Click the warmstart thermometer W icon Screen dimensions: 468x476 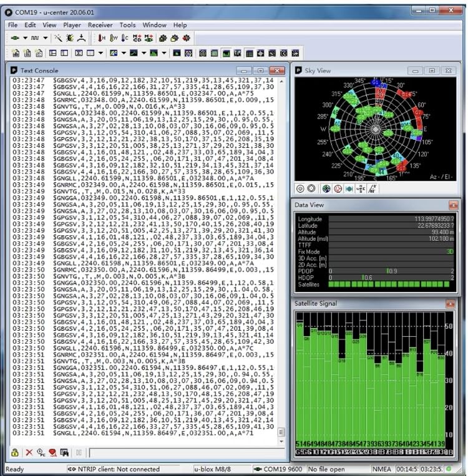click(x=114, y=38)
